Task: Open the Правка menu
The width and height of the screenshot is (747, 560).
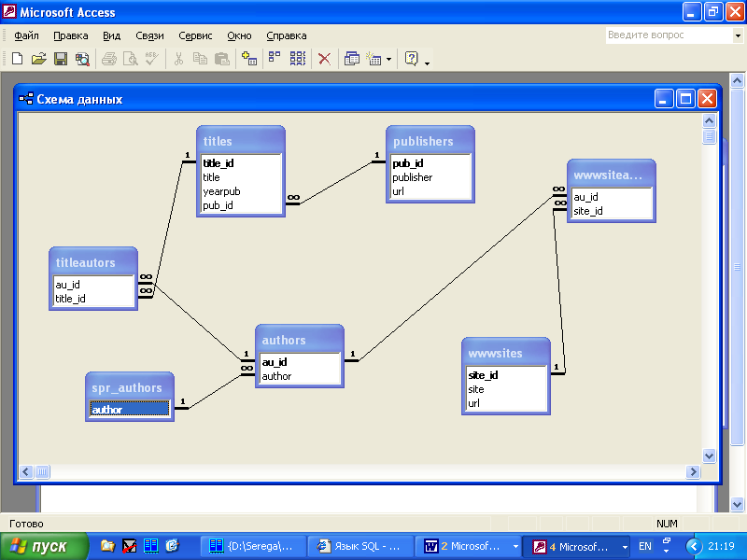Action: tap(71, 35)
